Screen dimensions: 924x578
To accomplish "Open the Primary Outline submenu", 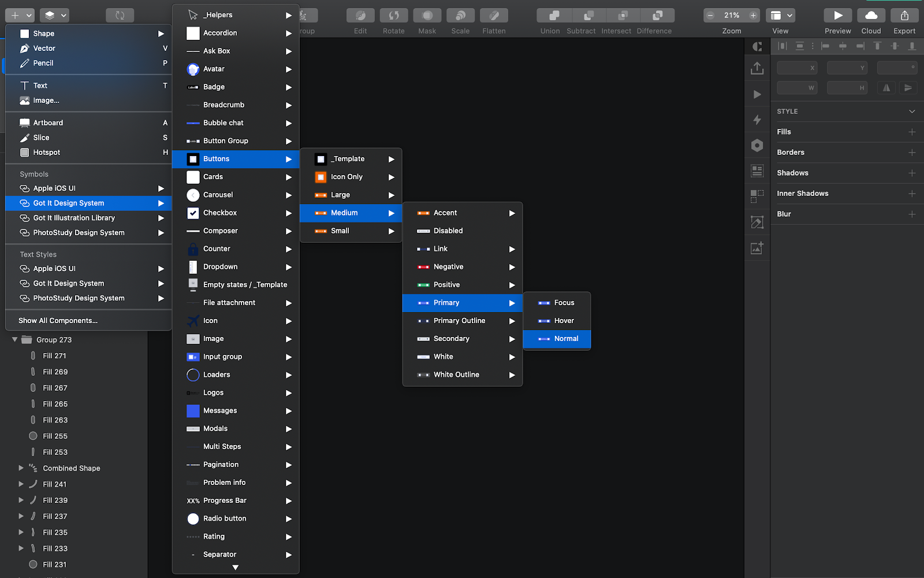I will point(462,321).
